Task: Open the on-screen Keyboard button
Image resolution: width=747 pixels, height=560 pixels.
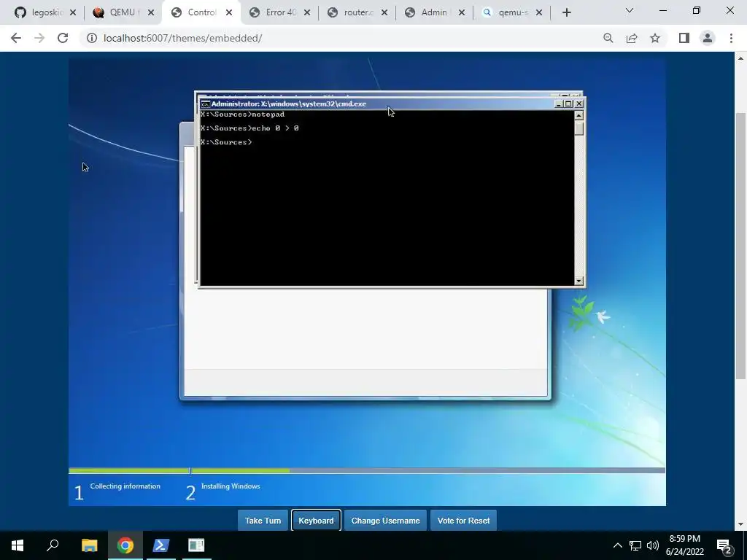Action: (316, 521)
